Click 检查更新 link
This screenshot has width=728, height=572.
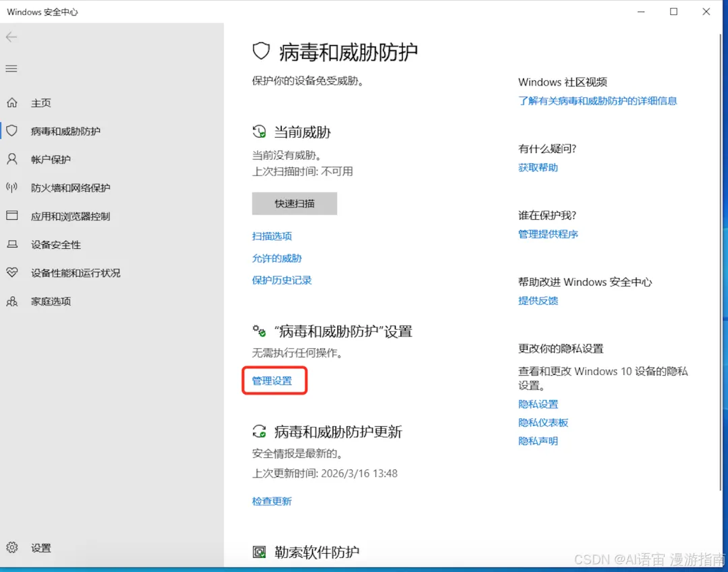pos(272,501)
